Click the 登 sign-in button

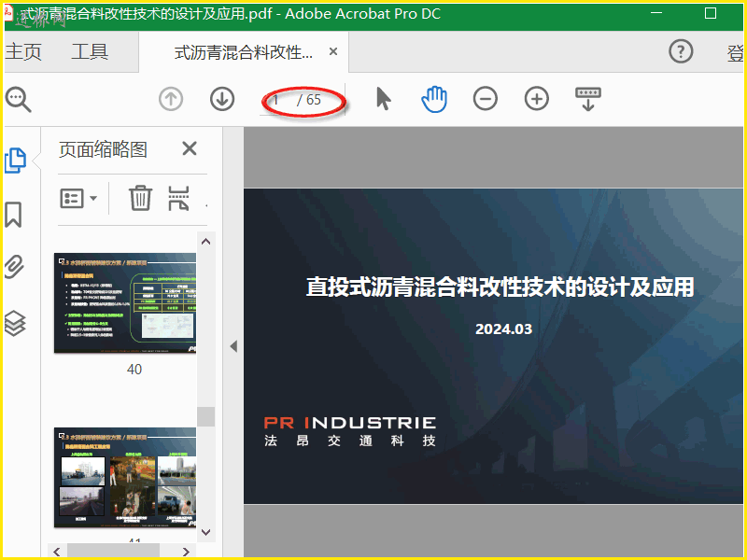pyautogui.click(x=735, y=53)
